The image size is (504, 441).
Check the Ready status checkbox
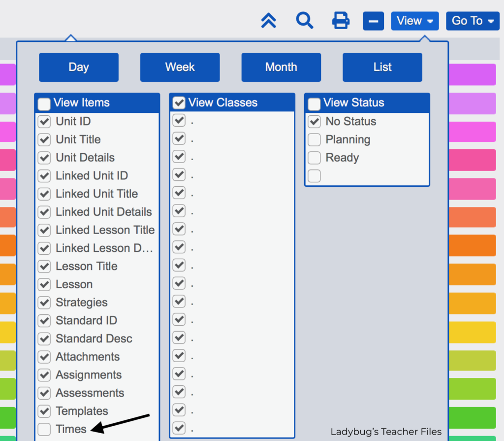314,158
